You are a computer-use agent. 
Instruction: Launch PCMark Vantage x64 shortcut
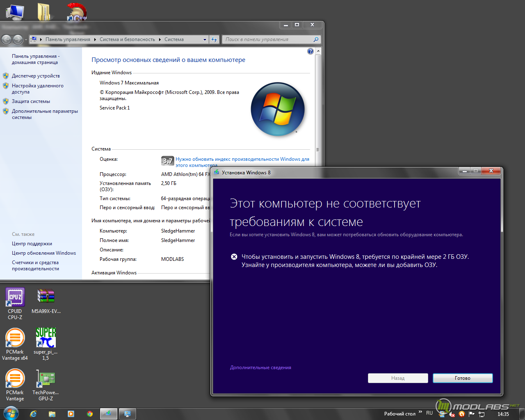[x=15, y=345]
